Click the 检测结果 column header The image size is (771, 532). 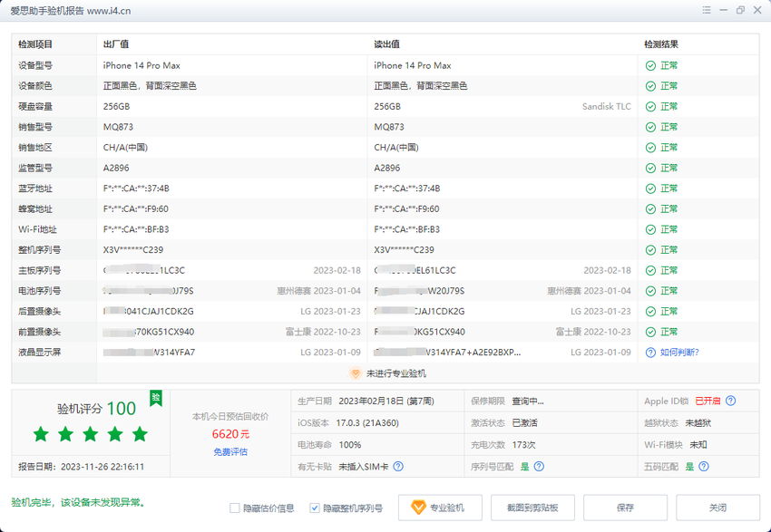click(x=661, y=44)
